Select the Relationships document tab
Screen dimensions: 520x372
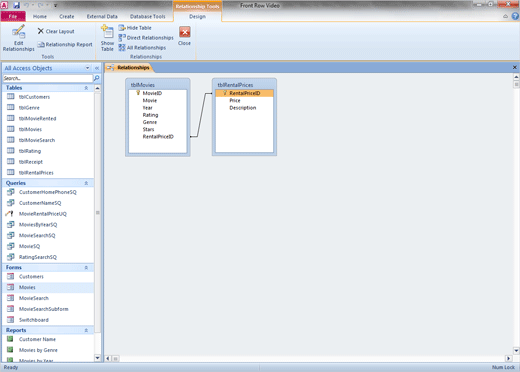(129, 68)
